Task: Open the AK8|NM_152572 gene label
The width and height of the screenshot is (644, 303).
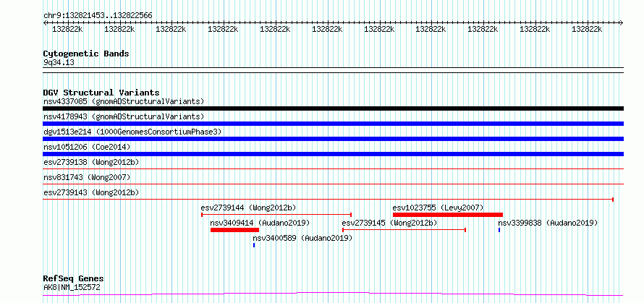Action: pos(72,287)
